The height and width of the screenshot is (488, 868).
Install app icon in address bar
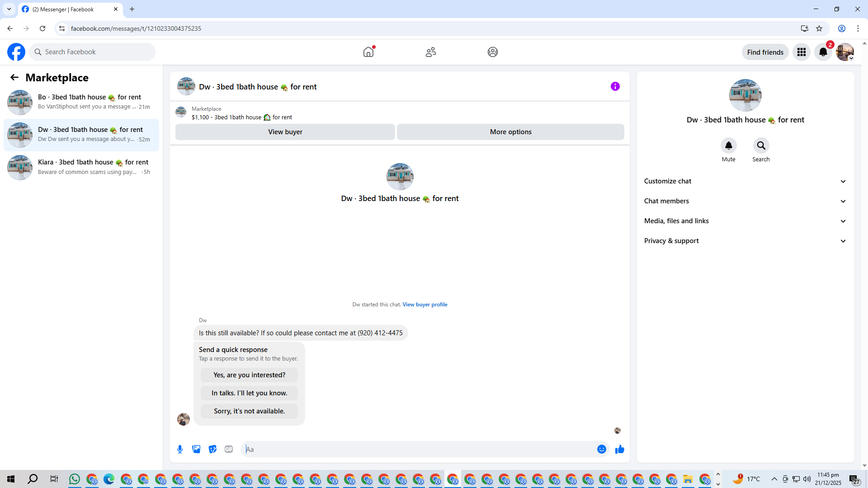[x=804, y=28]
